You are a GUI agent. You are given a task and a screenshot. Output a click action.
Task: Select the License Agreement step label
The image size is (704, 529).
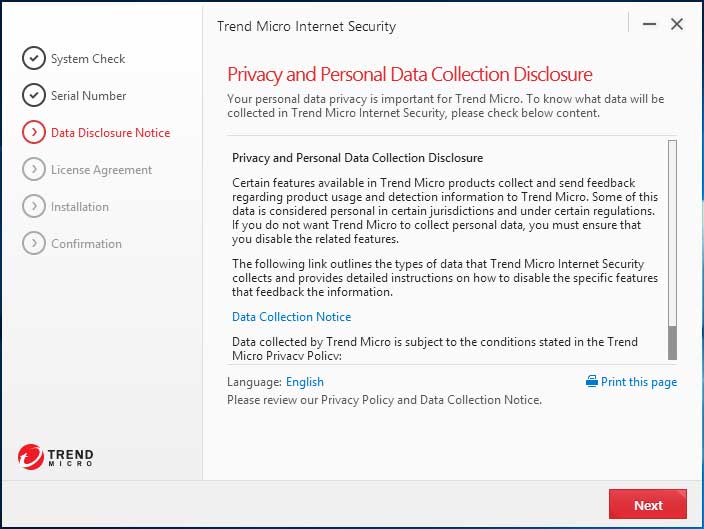point(101,170)
